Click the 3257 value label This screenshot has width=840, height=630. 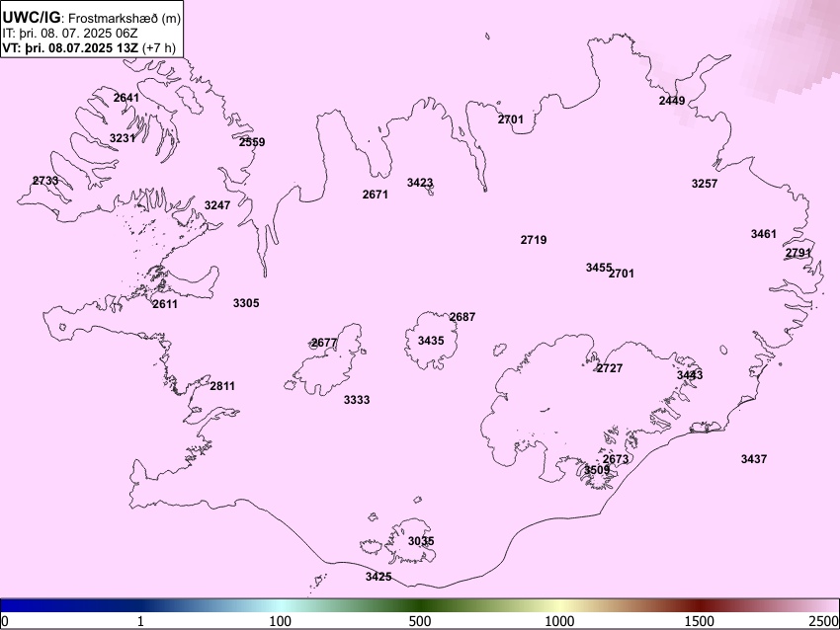705,184
